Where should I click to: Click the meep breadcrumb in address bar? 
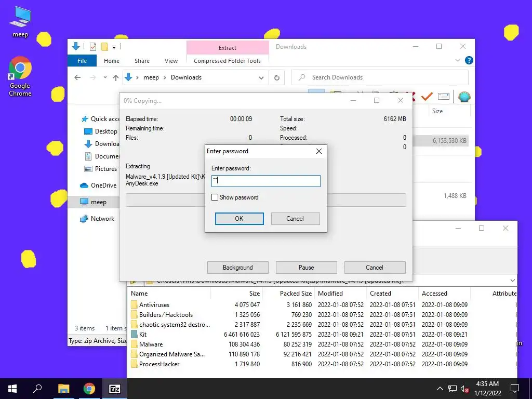pyautogui.click(x=151, y=77)
